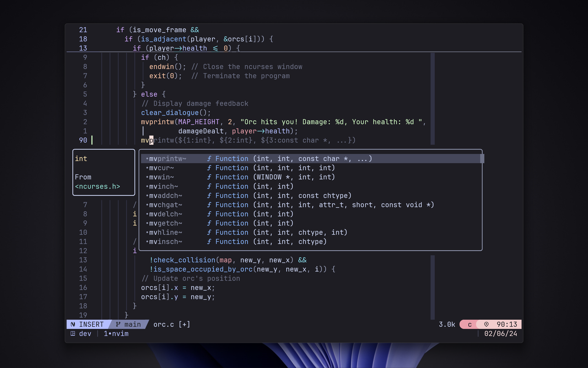Pick mvdelch~ in the completion popup
Screen dimensions: 588x368
coord(311,214)
